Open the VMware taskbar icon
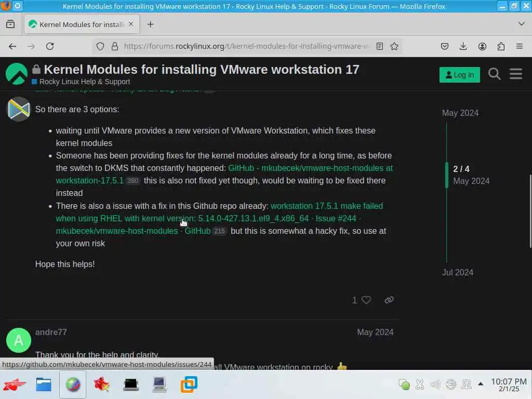The image size is (532, 399). click(x=189, y=384)
